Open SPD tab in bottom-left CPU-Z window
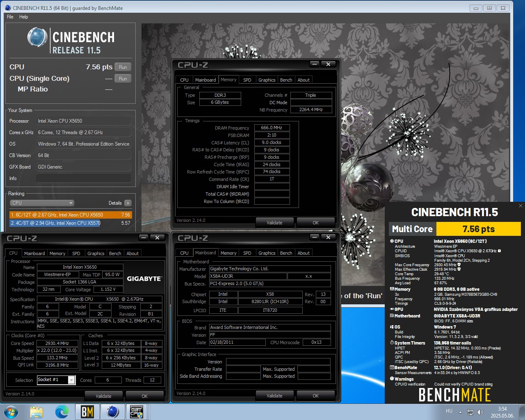The height and width of the screenshot is (420, 525). point(76,253)
